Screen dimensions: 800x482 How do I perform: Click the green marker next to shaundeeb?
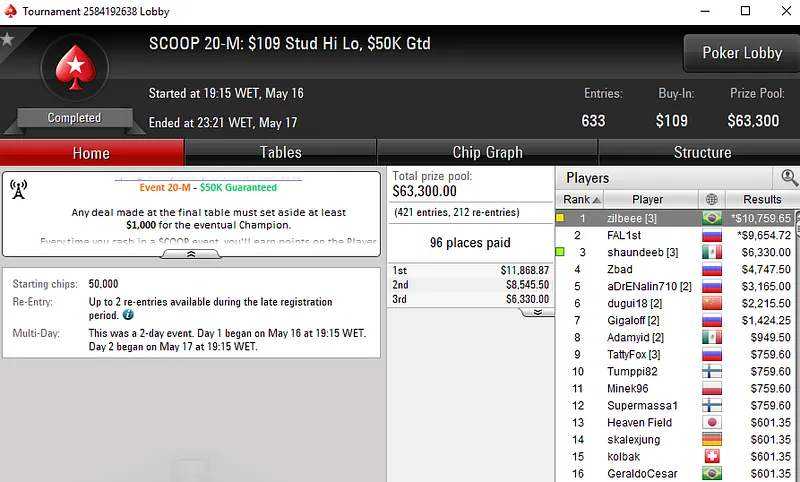pos(560,251)
